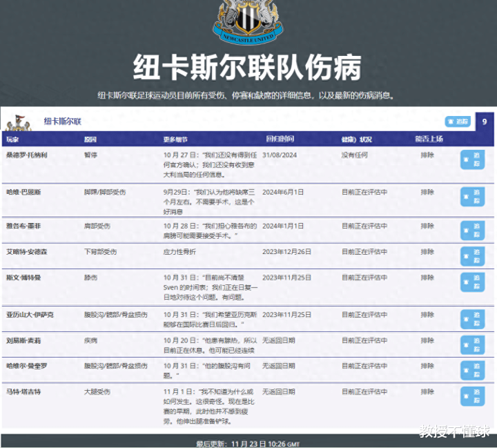This screenshot has height=448, width=497.
Task: Select player name 刘易斯·麦莉
Action: coord(23,340)
